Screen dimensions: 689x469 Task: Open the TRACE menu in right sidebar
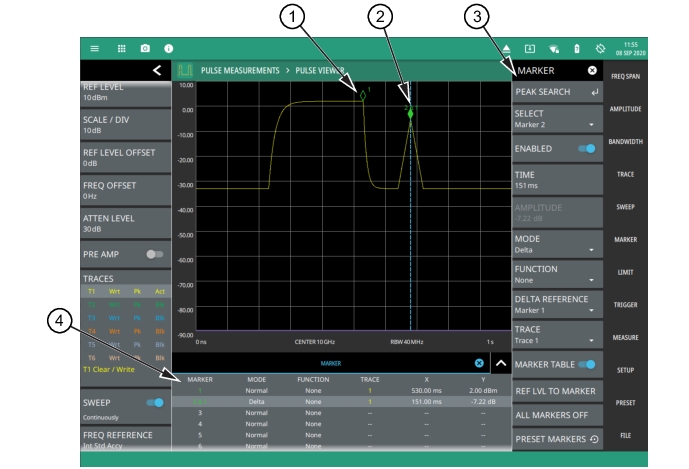pos(625,175)
